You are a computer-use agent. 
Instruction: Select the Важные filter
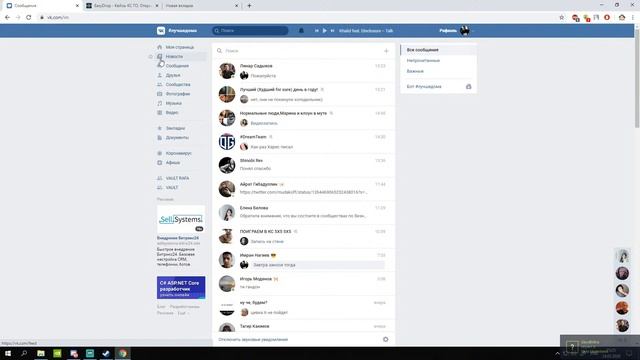438,71
